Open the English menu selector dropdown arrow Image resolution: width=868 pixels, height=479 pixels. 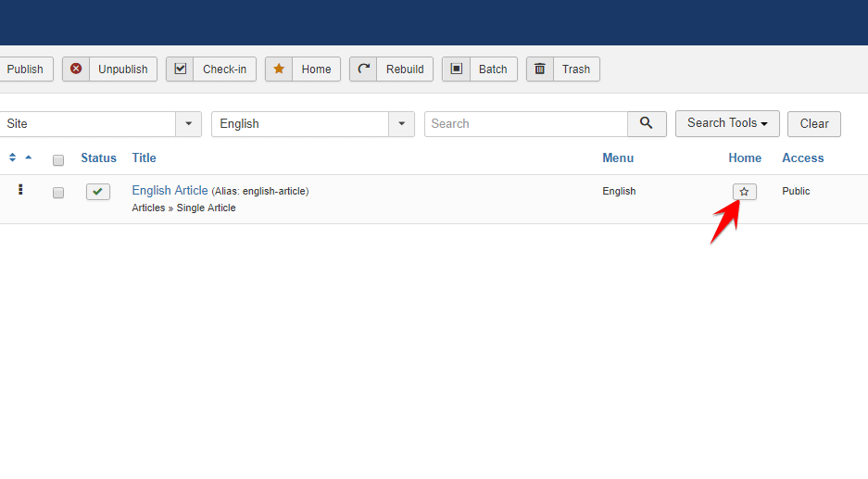(402, 123)
